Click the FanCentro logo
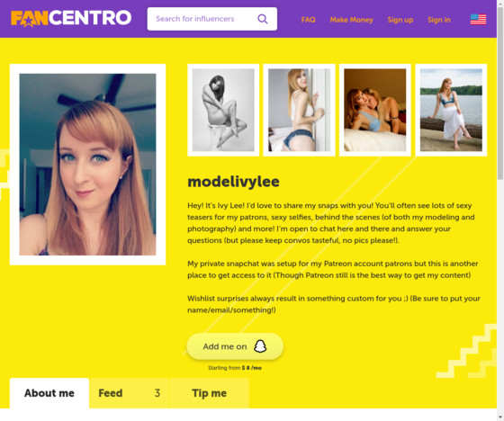The height and width of the screenshot is (421, 504). click(x=71, y=18)
